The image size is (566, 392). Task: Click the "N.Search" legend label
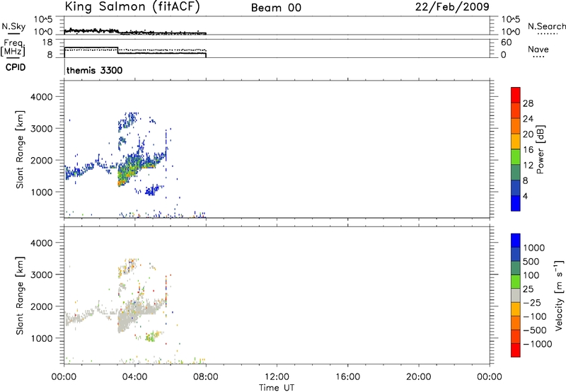[546, 26]
